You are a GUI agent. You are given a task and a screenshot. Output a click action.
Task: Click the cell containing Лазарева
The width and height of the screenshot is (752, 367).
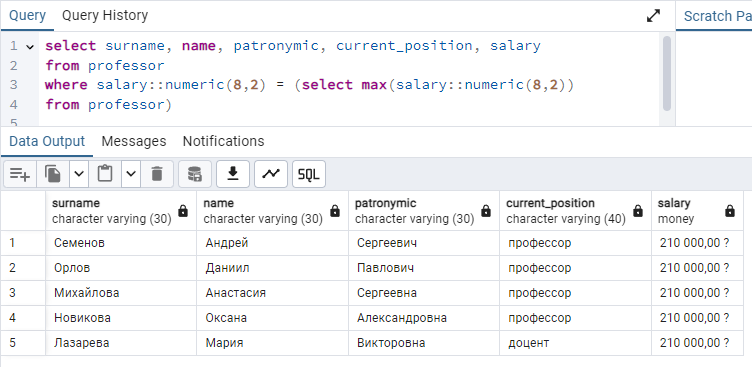(x=121, y=343)
